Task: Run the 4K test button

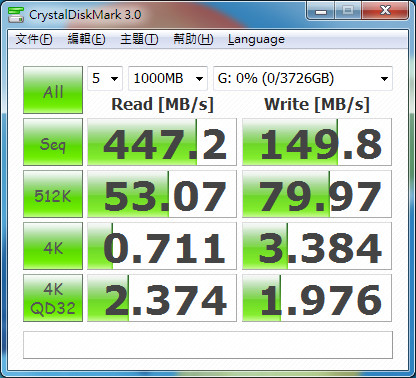Action: click(53, 246)
